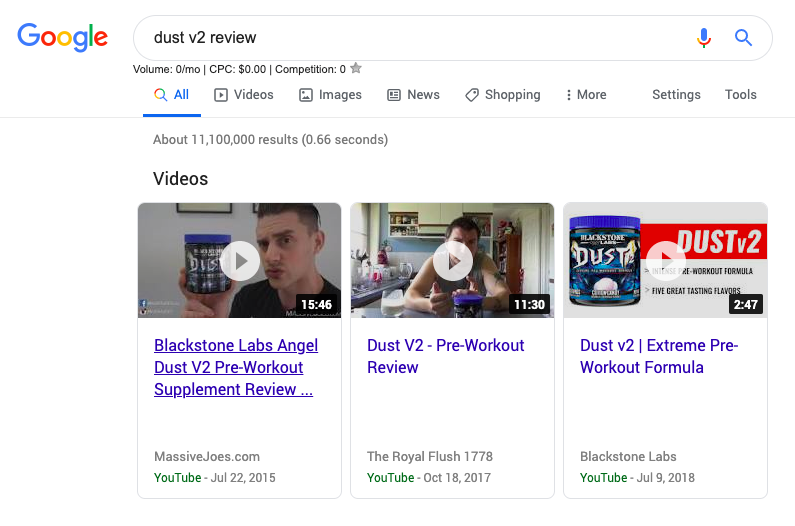Expand the More search options menu
This screenshot has height=526, width=795.
(585, 95)
